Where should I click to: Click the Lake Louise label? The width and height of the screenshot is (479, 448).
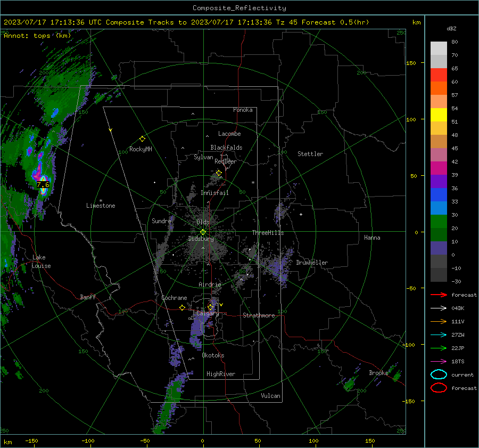tap(41, 262)
